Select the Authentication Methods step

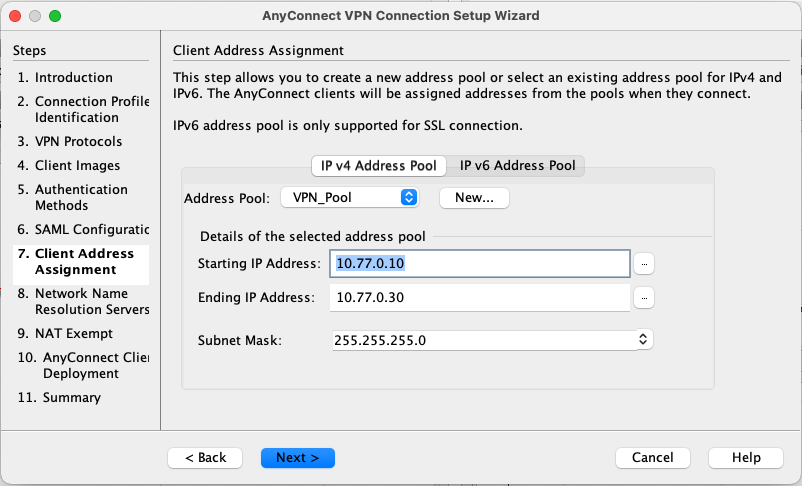tap(80, 197)
